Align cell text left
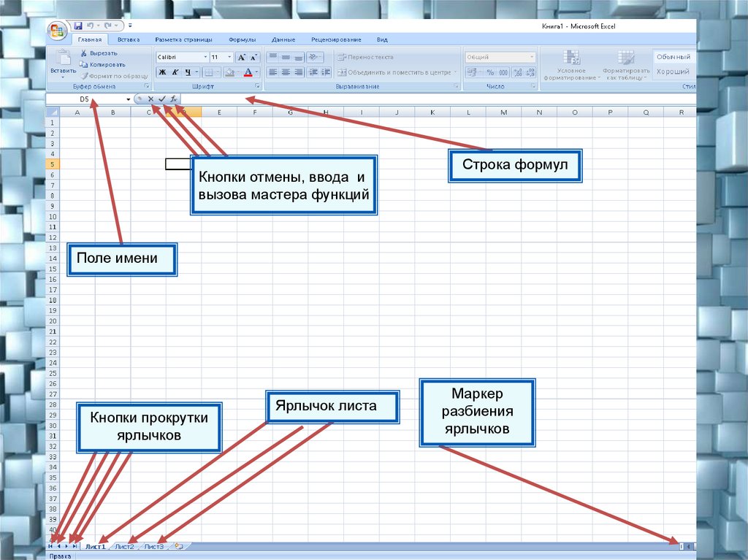The width and height of the screenshot is (748, 560). coord(273,72)
